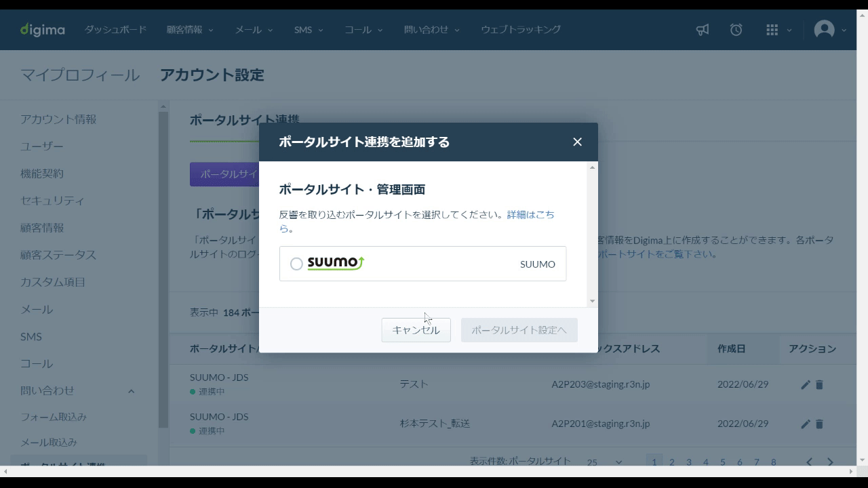
Task: Expand the 問い合わせ top menu
Action: coord(432,30)
